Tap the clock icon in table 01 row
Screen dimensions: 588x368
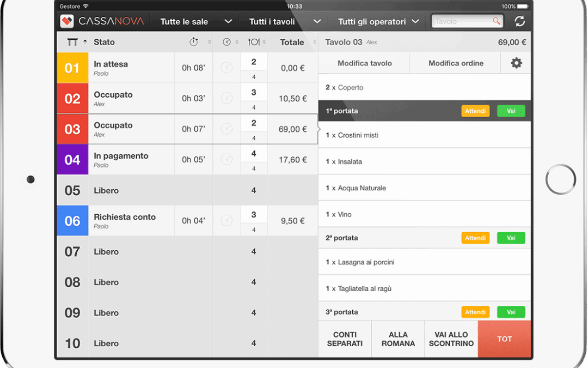pyautogui.click(x=227, y=68)
